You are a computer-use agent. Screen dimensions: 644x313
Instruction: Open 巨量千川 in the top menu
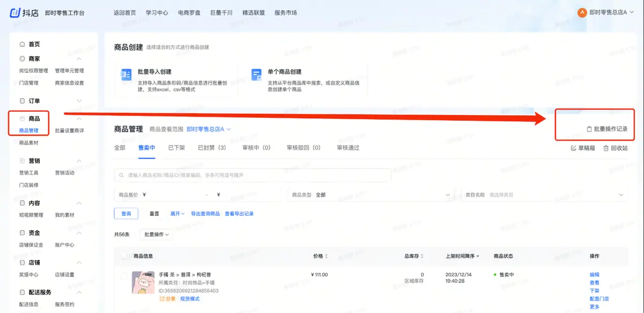point(222,12)
